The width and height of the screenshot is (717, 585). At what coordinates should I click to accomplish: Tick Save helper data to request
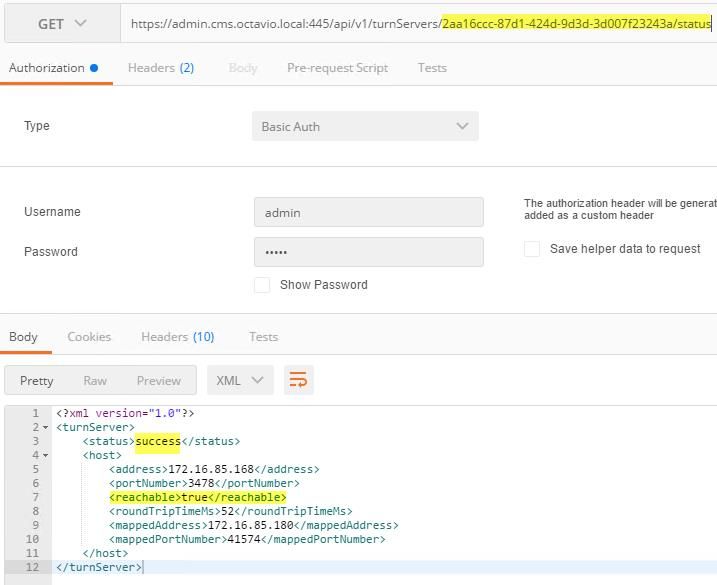coord(532,249)
